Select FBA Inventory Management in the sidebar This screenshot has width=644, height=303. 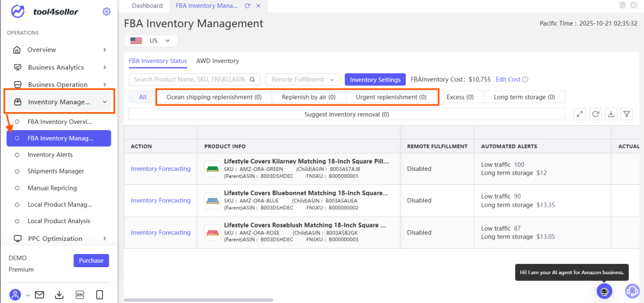pyautogui.click(x=58, y=138)
